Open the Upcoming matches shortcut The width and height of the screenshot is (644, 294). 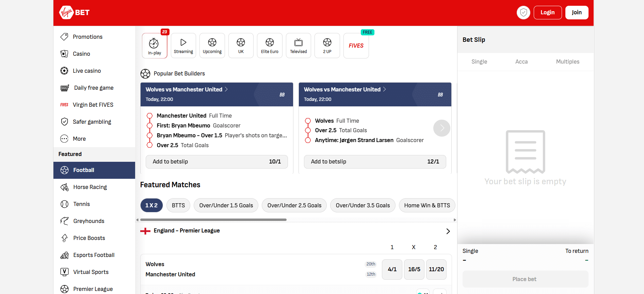tap(212, 46)
